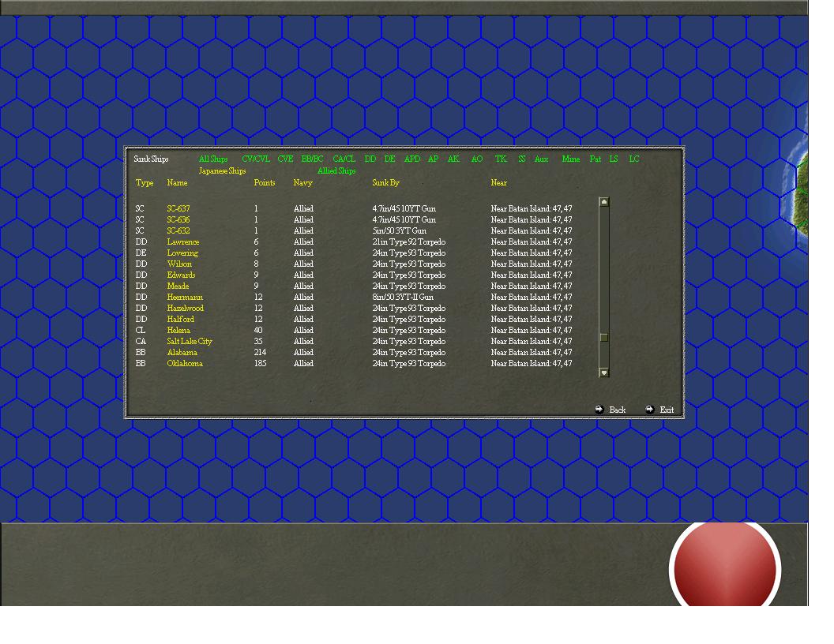Select the DD ship type filter
The height and width of the screenshot is (644, 834).
(370, 159)
